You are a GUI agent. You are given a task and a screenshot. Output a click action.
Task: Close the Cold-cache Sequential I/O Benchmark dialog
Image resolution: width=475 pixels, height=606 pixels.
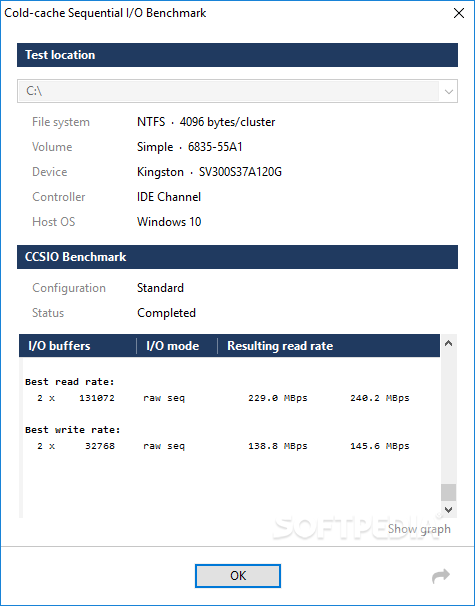[x=459, y=13]
